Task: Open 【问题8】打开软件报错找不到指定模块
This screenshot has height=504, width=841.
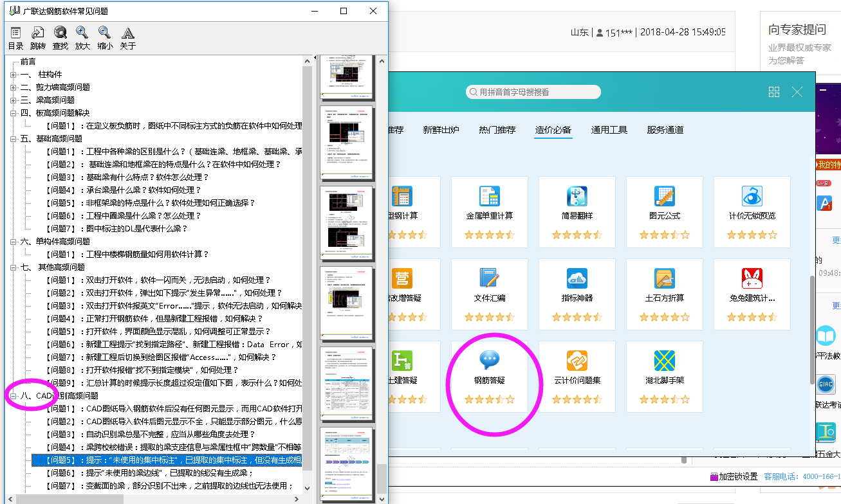Action: pyautogui.click(x=142, y=370)
